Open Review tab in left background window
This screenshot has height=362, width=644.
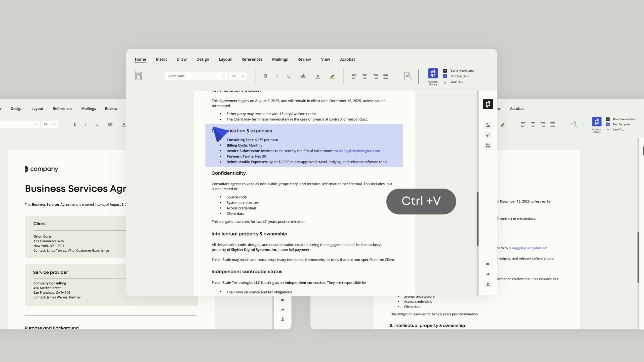point(111,109)
